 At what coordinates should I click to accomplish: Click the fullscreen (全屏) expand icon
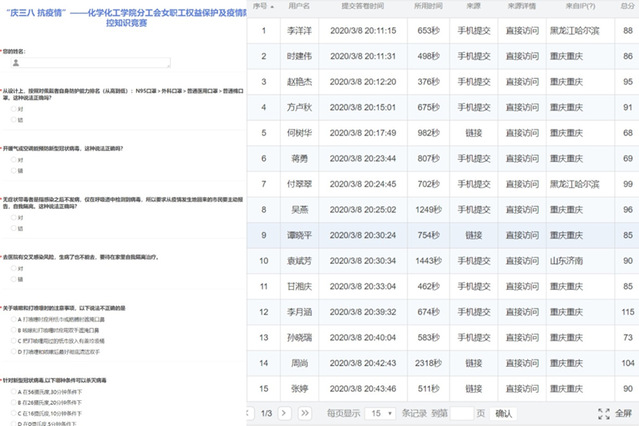tap(604, 413)
